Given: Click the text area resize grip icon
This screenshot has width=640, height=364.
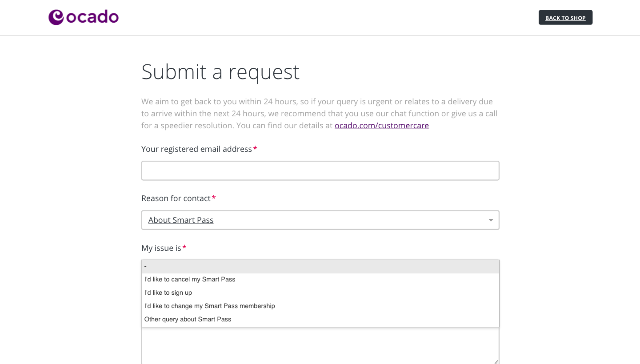Looking at the screenshot, I should pos(496,361).
